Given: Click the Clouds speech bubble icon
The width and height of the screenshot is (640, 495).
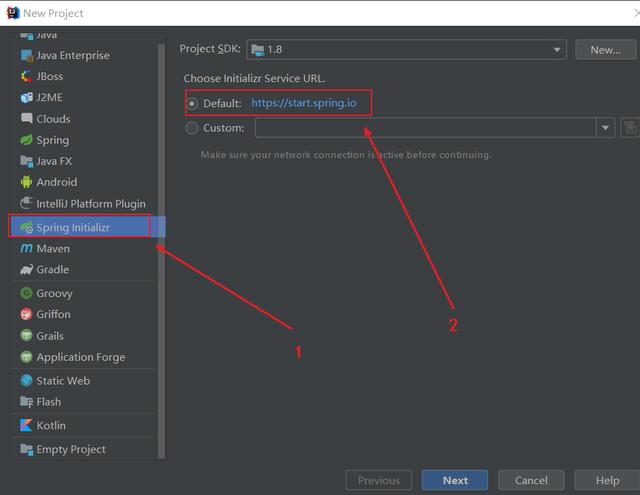Looking at the screenshot, I should 27,119.
